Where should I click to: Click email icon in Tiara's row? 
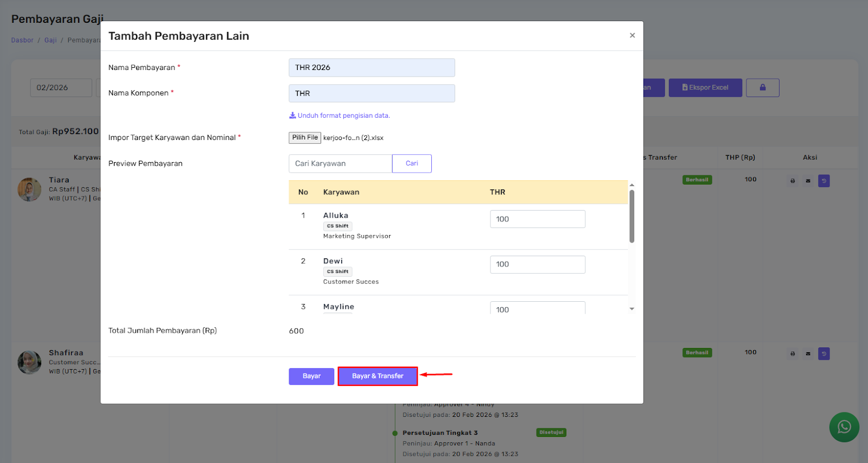point(808,181)
